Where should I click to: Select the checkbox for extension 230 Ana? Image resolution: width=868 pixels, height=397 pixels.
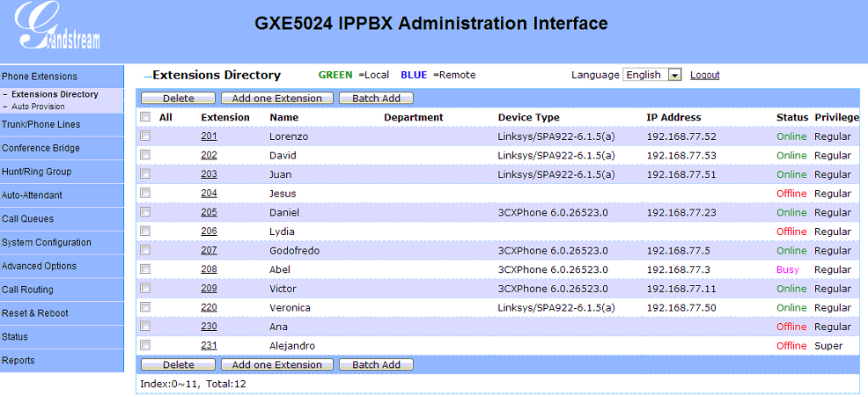point(145,326)
